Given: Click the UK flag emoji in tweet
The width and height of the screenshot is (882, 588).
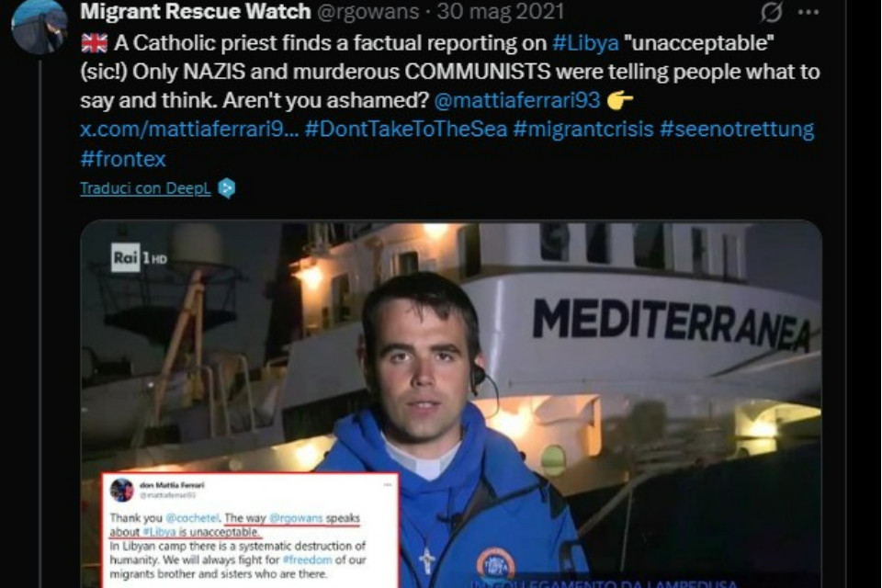Looking at the screenshot, I should (x=94, y=43).
